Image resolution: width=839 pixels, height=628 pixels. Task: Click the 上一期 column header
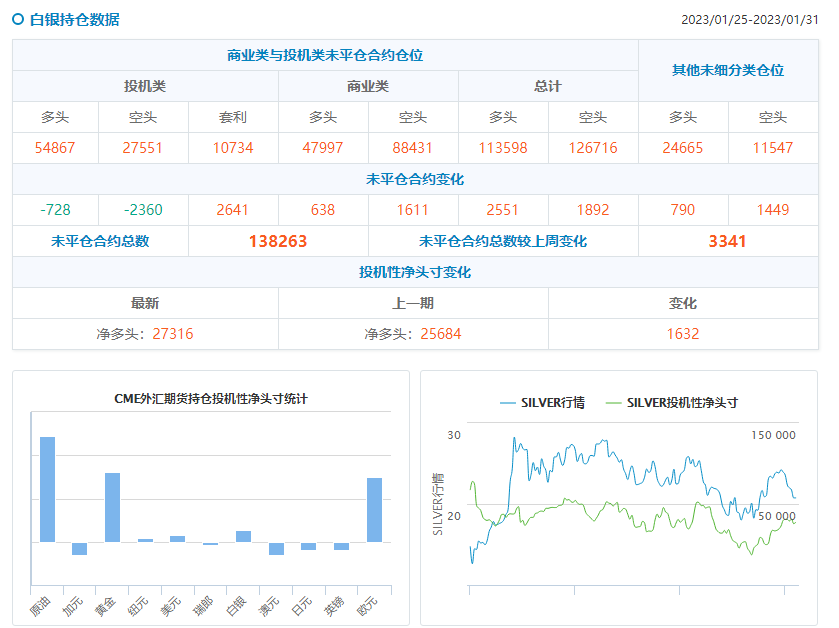(413, 303)
